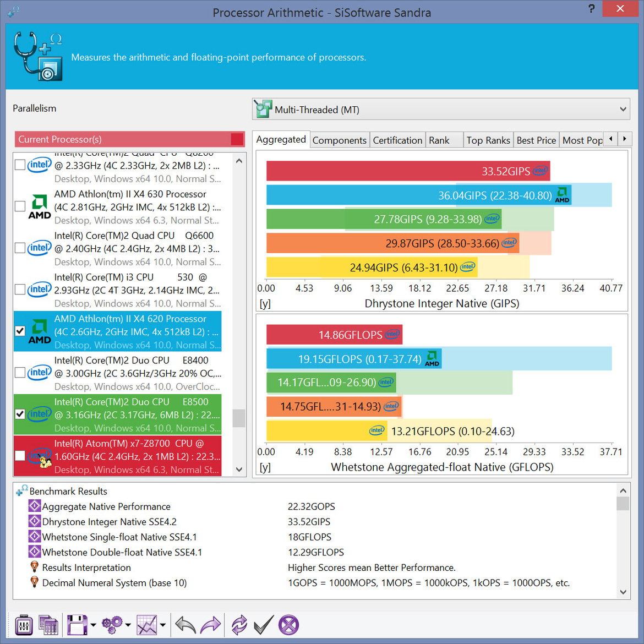Click the AMD logo of Athlon II X4 630

click(x=40, y=206)
